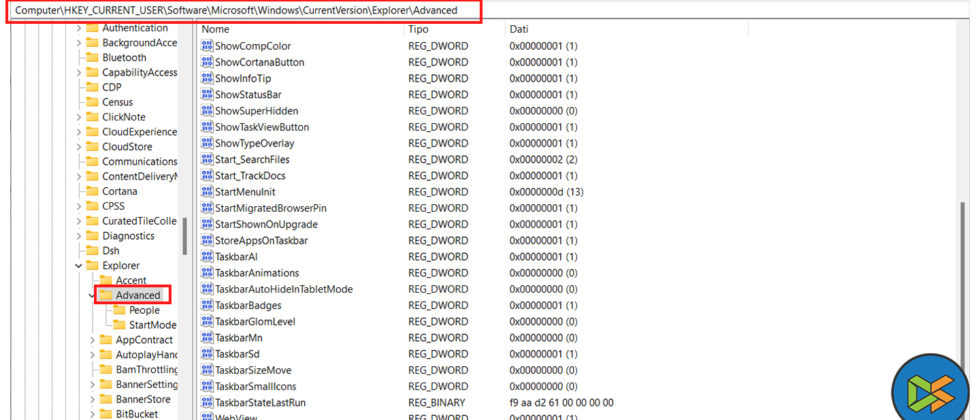Click the TaskbarAutoHideInTabletMode value icon
This screenshot has height=420, width=980.
tap(207, 289)
